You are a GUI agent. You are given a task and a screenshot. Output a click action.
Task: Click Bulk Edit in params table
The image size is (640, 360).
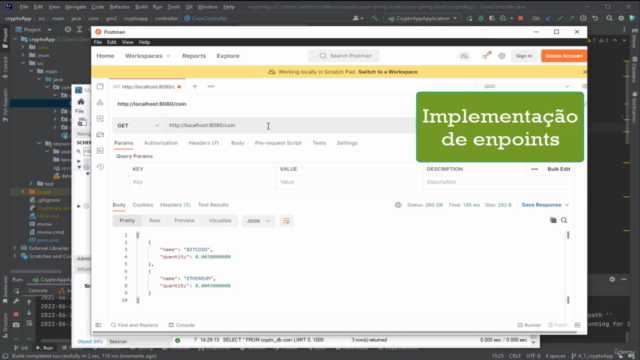point(559,169)
